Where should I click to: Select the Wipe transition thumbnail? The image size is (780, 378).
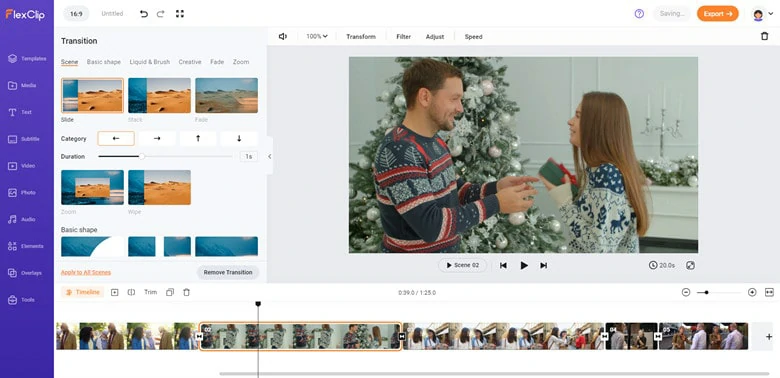pyautogui.click(x=159, y=188)
